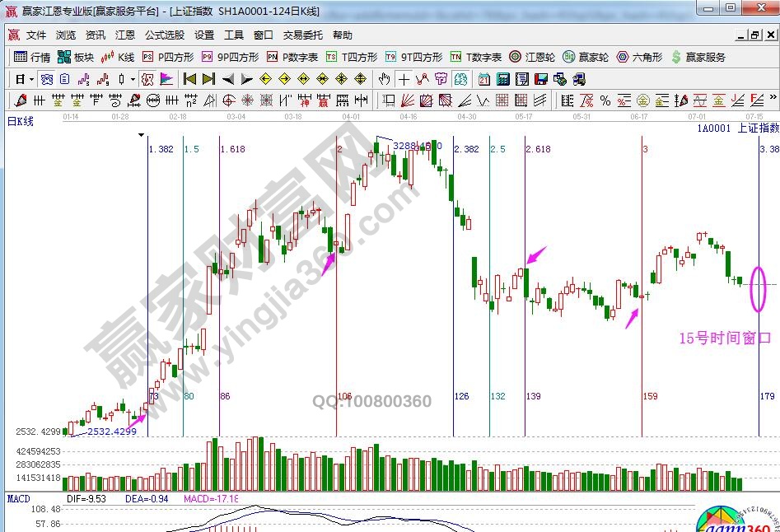Expand the toolbar overflow chevron at right
This screenshot has height=532, width=780.
(773, 100)
